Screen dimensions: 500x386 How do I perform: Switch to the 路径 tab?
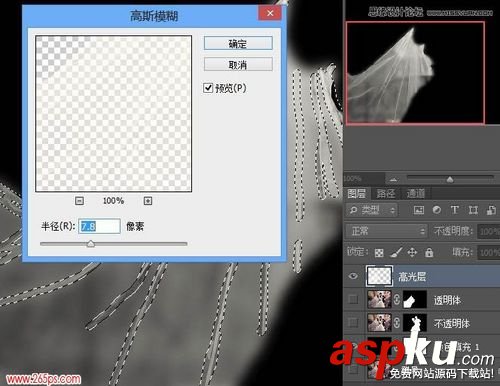click(x=386, y=193)
